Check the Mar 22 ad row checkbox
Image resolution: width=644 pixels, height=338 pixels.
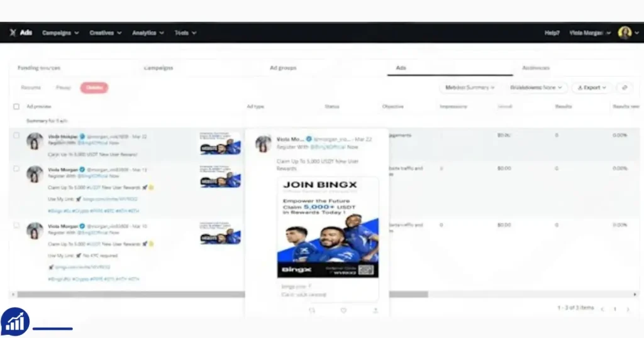point(16,135)
